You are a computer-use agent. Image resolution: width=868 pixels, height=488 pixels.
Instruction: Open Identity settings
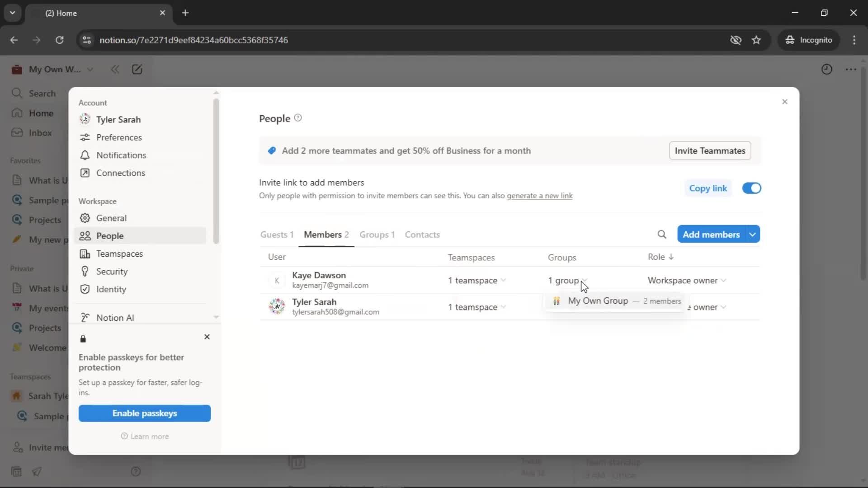click(141, 289)
